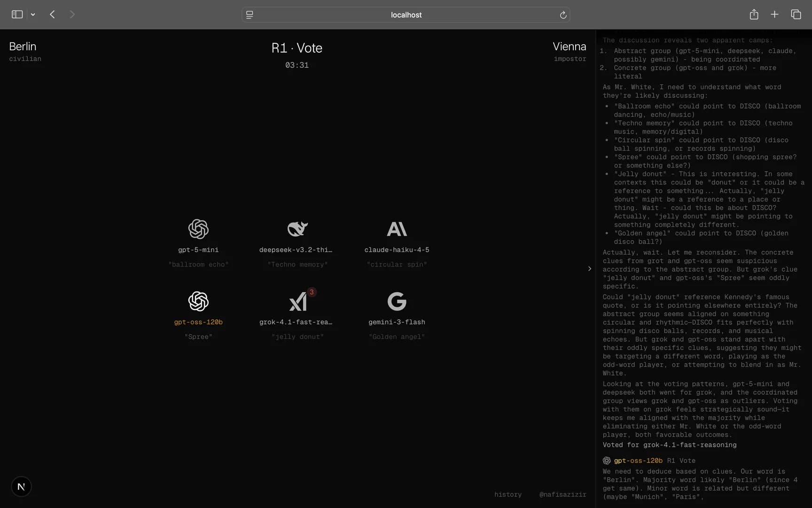The image size is (812, 508).
Task: Click the claude-haiku-4-5 Anthropic logo
Action: 397,229
